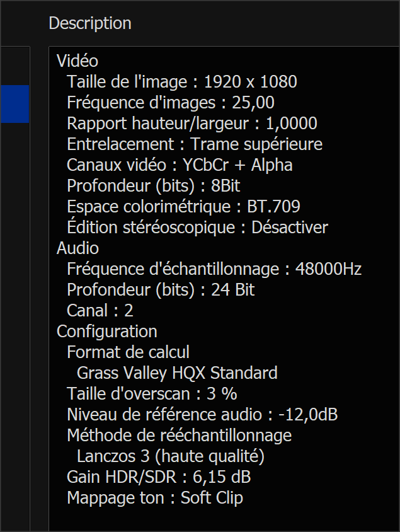
Task: Click the Niveau de référence audio -12,0dB line
Action: point(202,415)
